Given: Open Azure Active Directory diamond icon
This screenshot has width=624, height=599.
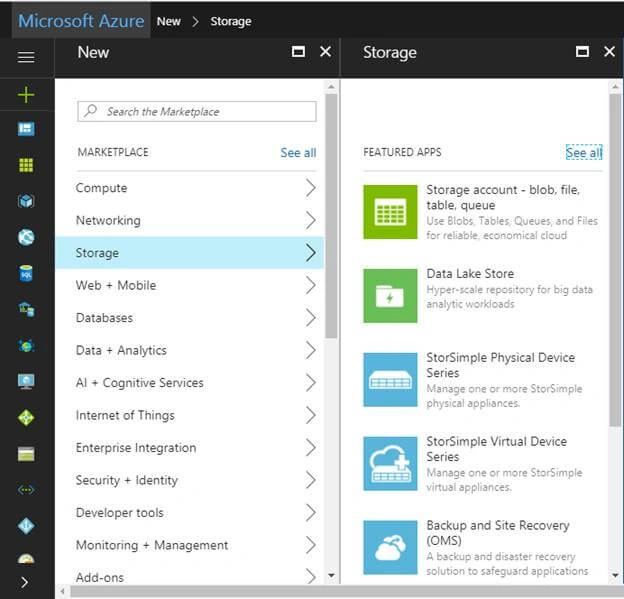Looking at the screenshot, I should click(x=26, y=526).
